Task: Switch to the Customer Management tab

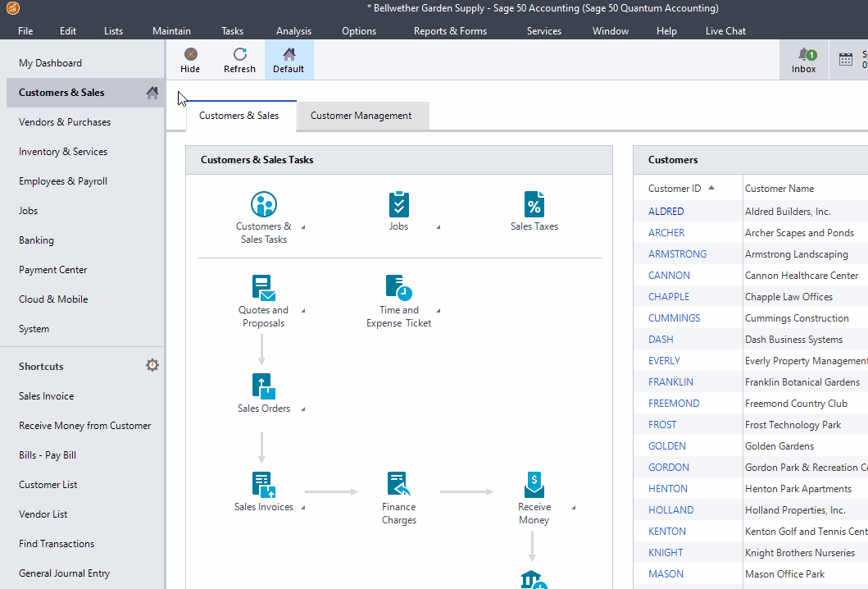Action: pos(361,116)
